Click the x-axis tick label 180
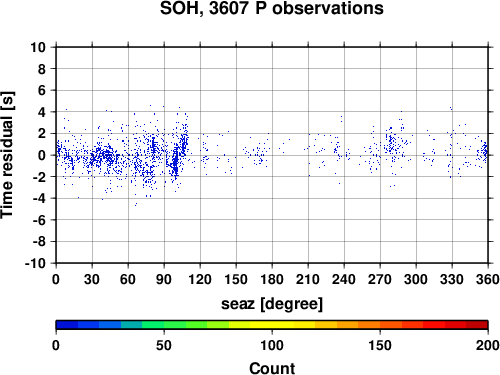Screen dimensions: 500x375 pos(272,279)
